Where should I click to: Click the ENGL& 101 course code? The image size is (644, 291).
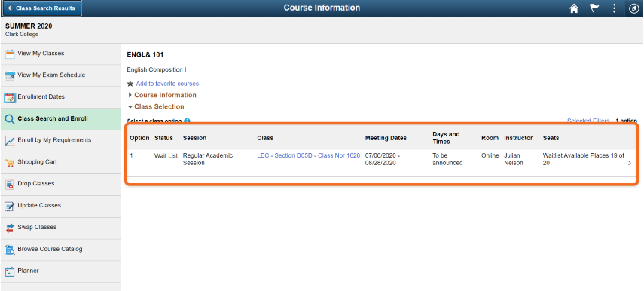[x=145, y=55]
